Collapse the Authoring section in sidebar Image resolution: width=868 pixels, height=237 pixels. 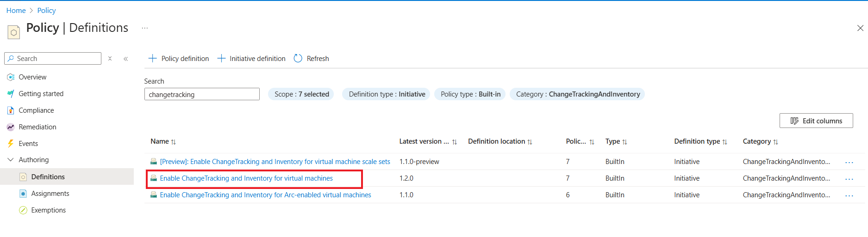tap(11, 160)
